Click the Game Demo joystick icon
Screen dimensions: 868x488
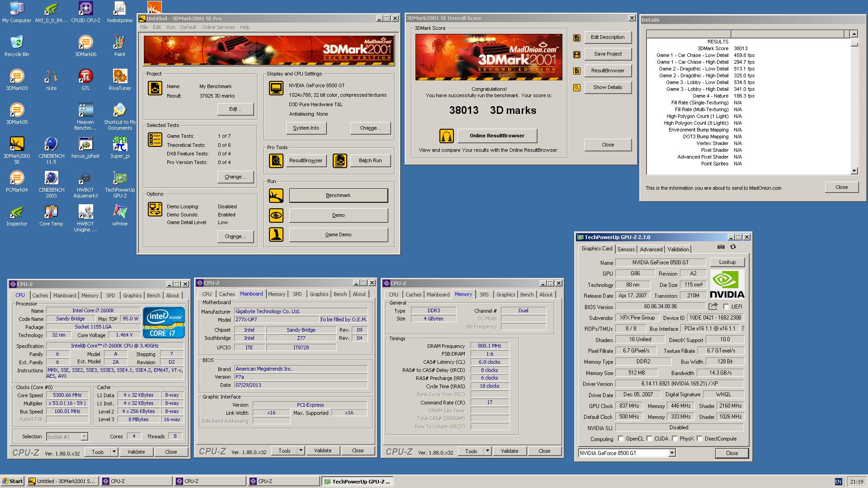point(276,235)
